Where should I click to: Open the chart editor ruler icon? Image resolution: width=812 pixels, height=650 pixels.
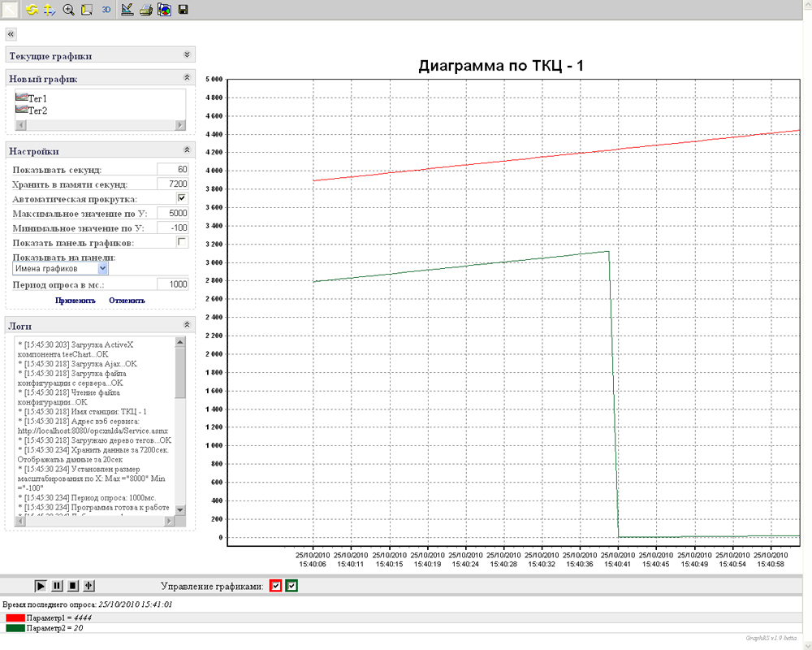click(x=127, y=10)
